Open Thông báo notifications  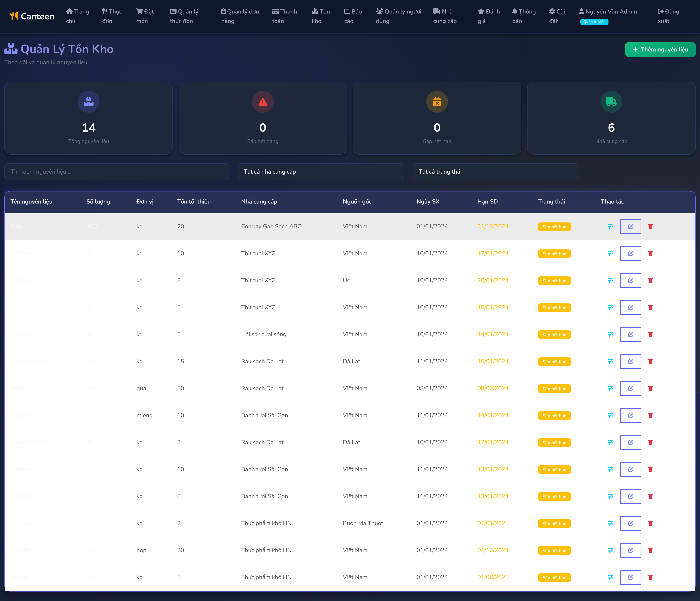[524, 16]
